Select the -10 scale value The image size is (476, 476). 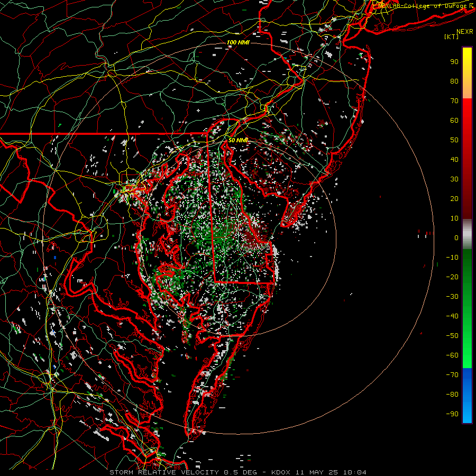pos(452,258)
